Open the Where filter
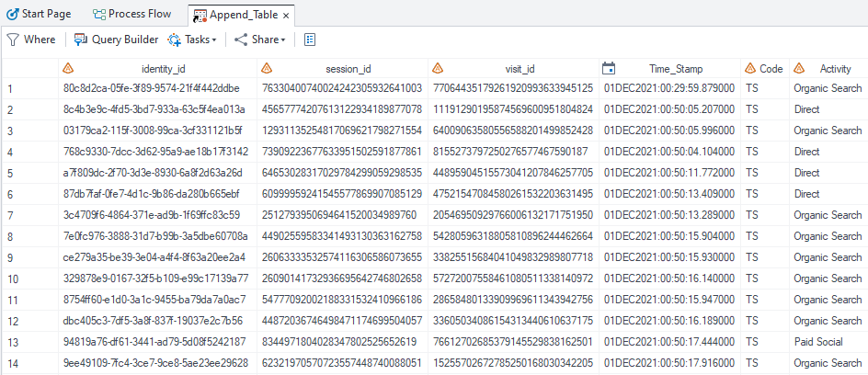Viewport: 868px width, 375px height. [x=31, y=40]
